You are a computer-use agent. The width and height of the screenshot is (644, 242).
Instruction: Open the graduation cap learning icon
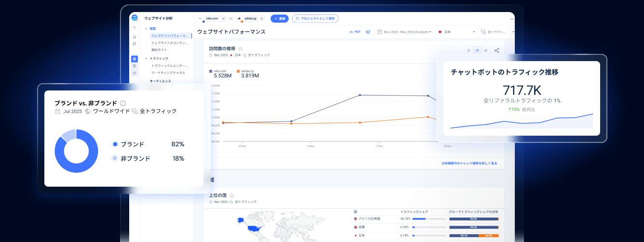click(x=367, y=32)
